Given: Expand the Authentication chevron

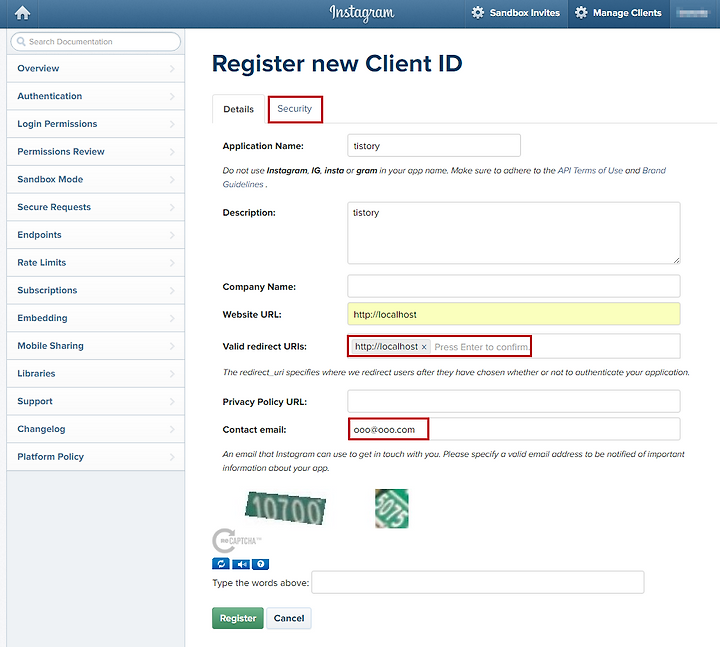Looking at the screenshot, I should (x=172, y=96).
